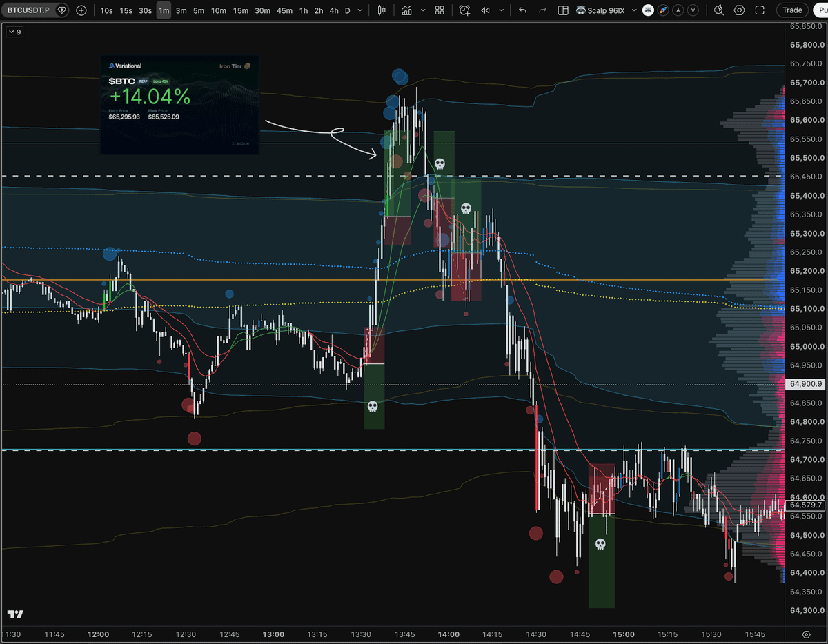Select the 1m timeframe
The image size is (828, 644).
[x=164, y=10]
